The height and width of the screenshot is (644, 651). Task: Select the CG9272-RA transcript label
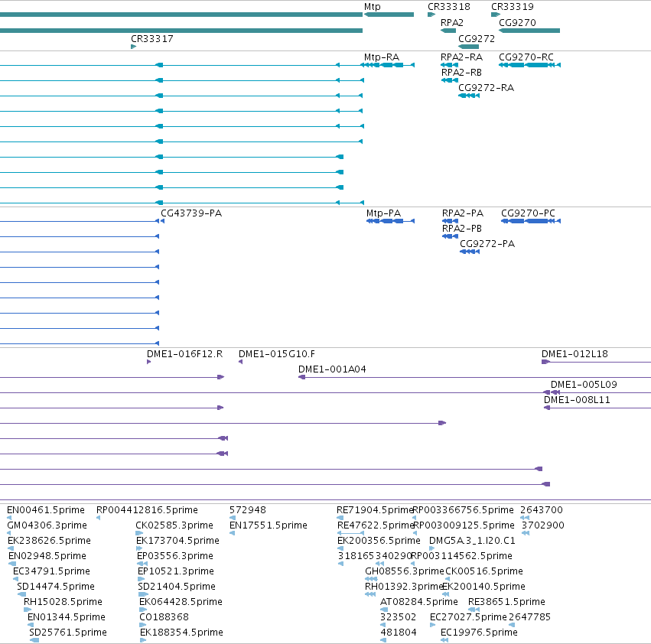pos(487,88)
